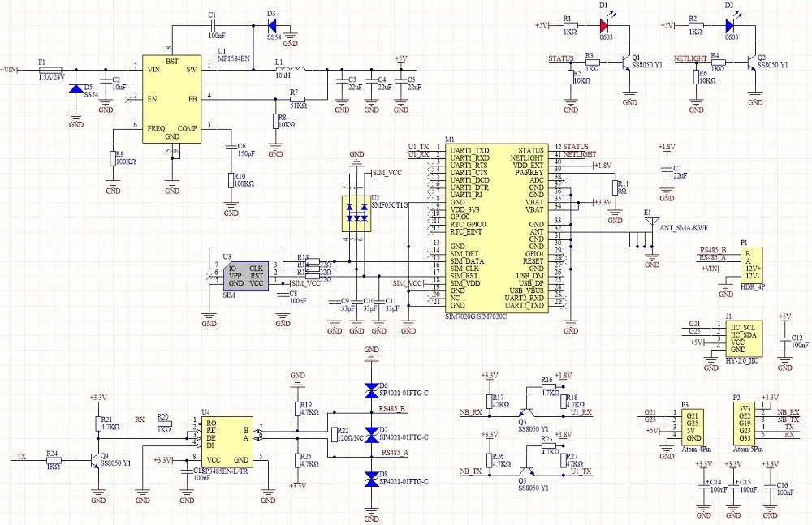Select the U3 SIM card holder

point(246,276)
